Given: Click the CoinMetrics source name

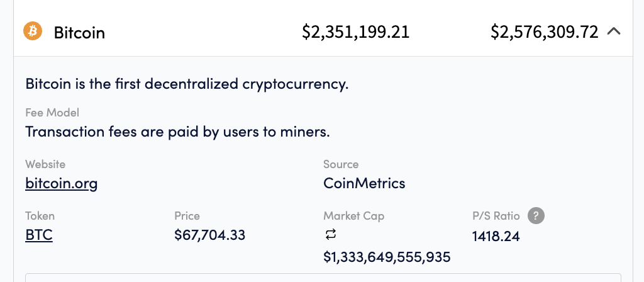Looking at the screenshot, I should coord(364,183).
